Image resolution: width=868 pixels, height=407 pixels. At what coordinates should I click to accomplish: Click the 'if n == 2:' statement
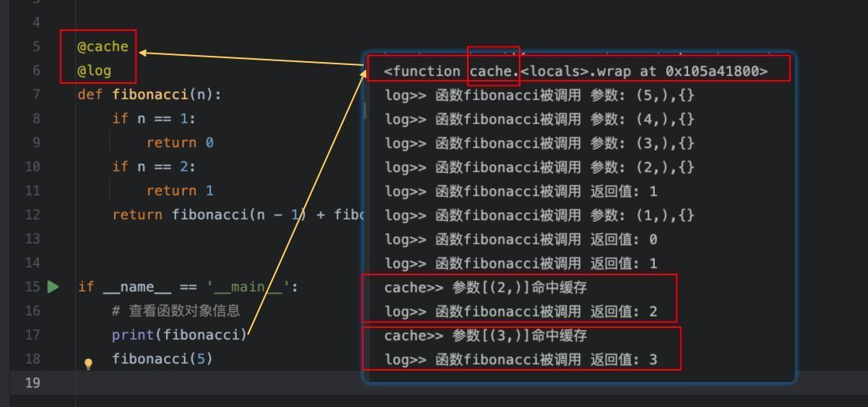pyautogui.click(x=154, y=167)
